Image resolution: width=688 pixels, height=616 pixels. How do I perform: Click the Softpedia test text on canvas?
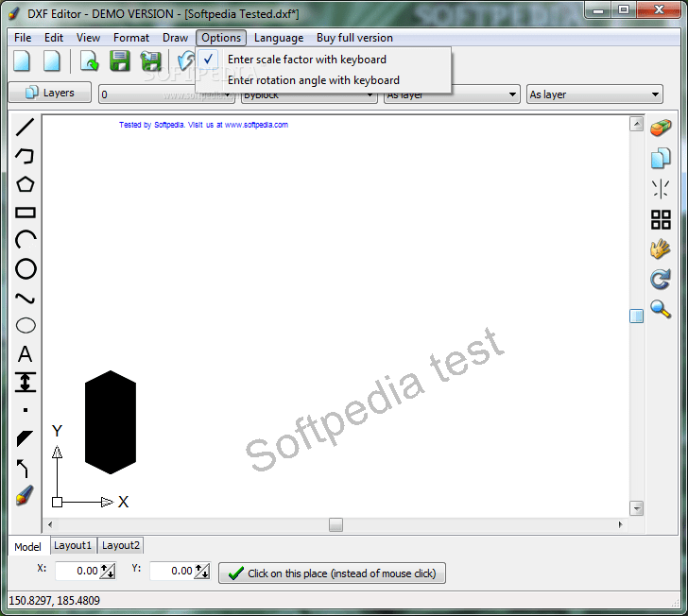375,400
